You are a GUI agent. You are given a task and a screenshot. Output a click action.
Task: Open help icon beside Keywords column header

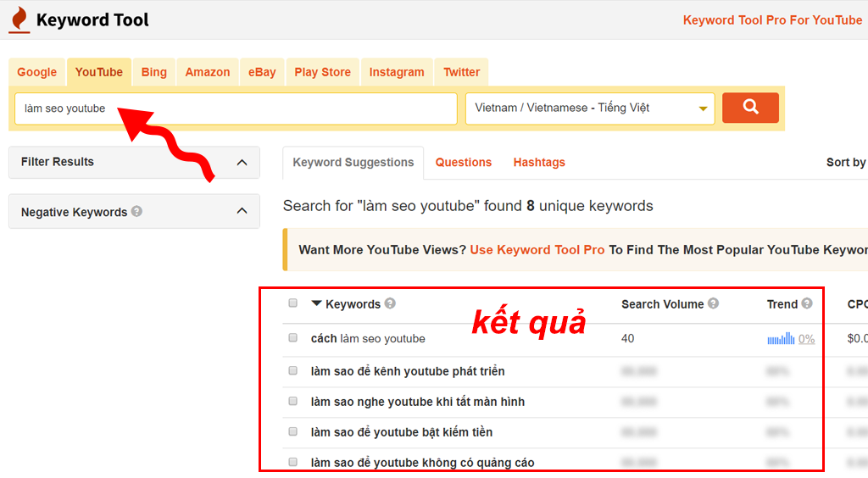tap(390, 303)
